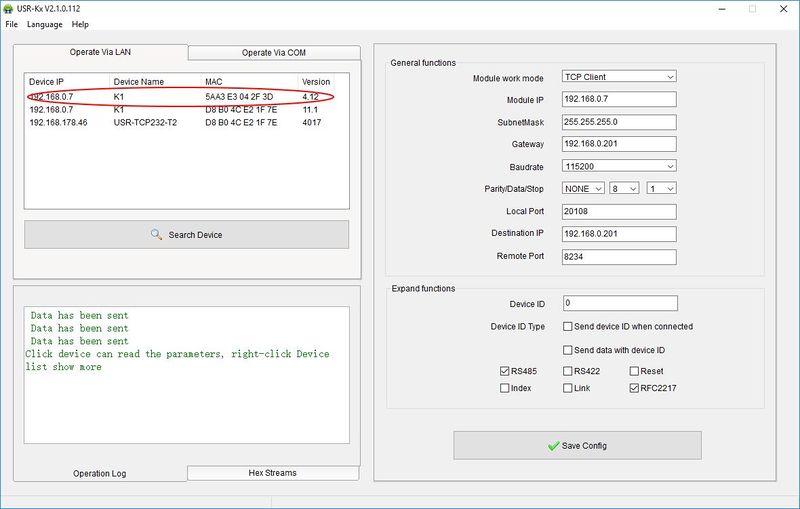Open the Parity NONE dropdown
The width and height of the screenshot is (800, 509).
[583, 189]
